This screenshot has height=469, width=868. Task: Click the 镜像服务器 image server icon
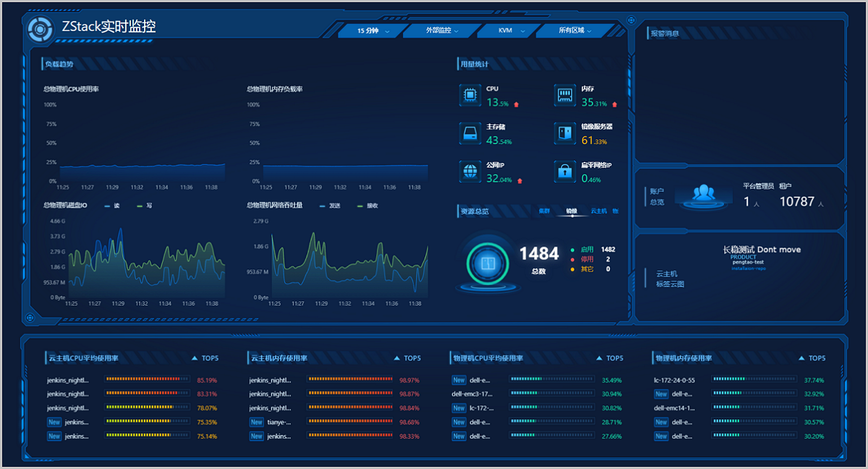click(565, 133)
